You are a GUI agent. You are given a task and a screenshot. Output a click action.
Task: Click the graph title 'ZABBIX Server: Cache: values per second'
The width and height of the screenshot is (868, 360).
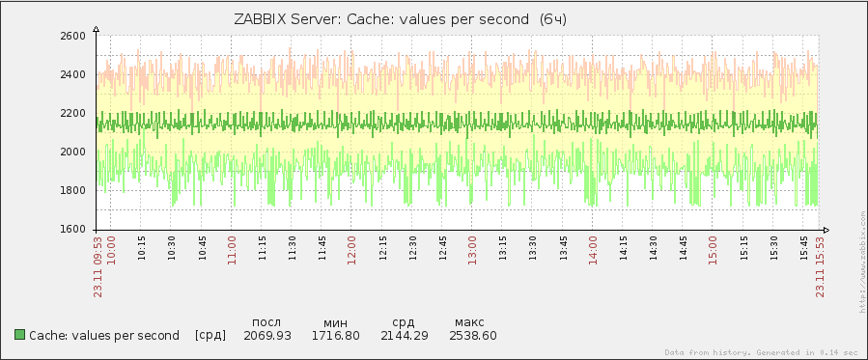point(382,19)
